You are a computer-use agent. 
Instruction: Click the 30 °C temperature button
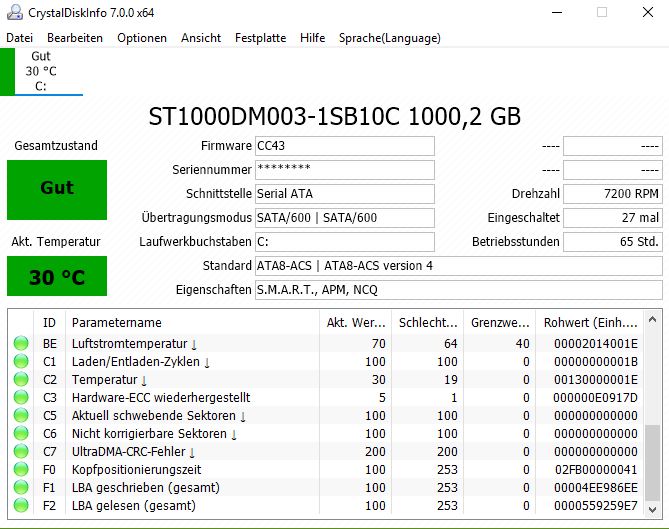tap(57, 276)
